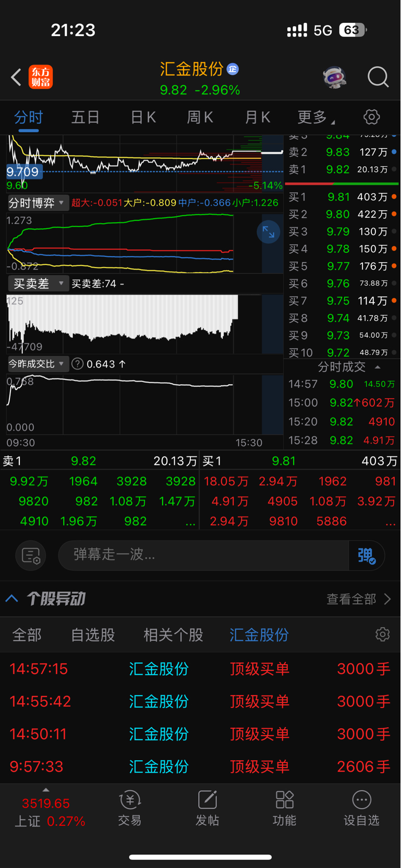This screenshot has width=401, height=868.
Task: Open the 15:00 9.82 trade record
Action: [343, 403]
